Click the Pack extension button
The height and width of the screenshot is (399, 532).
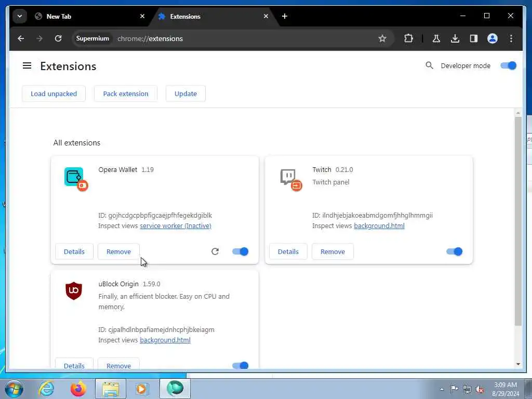pos(126,94)
